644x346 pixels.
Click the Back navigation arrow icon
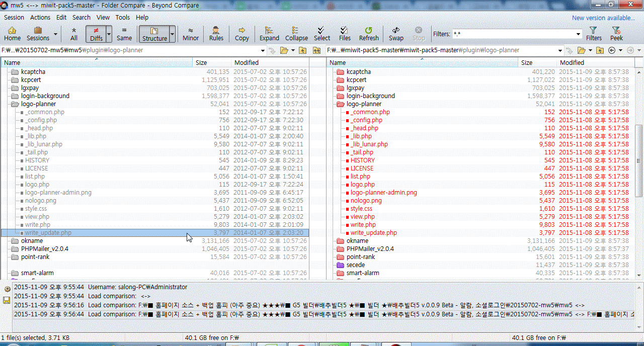pyautogui.click(x=612, y=50)
